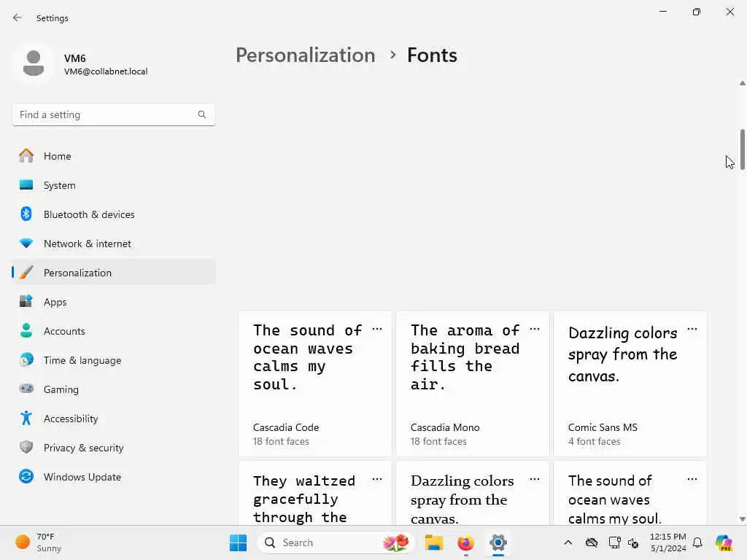Open the notification bell
Viewport: 747px width, 560px height.
697,542
